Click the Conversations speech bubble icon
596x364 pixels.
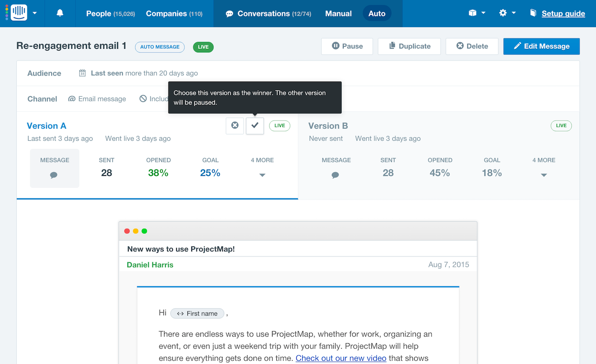click(230, 14)
